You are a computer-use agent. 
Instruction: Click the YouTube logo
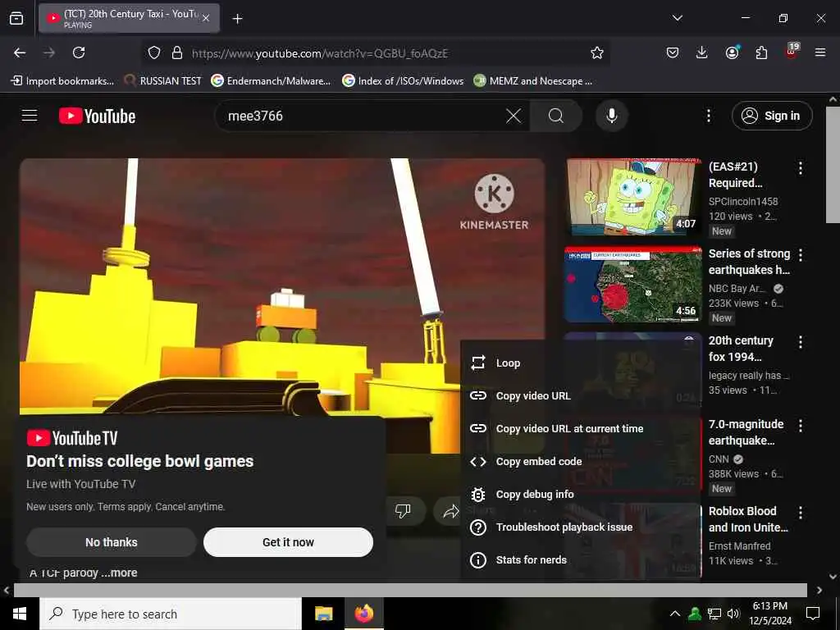[x=97, y=116]
